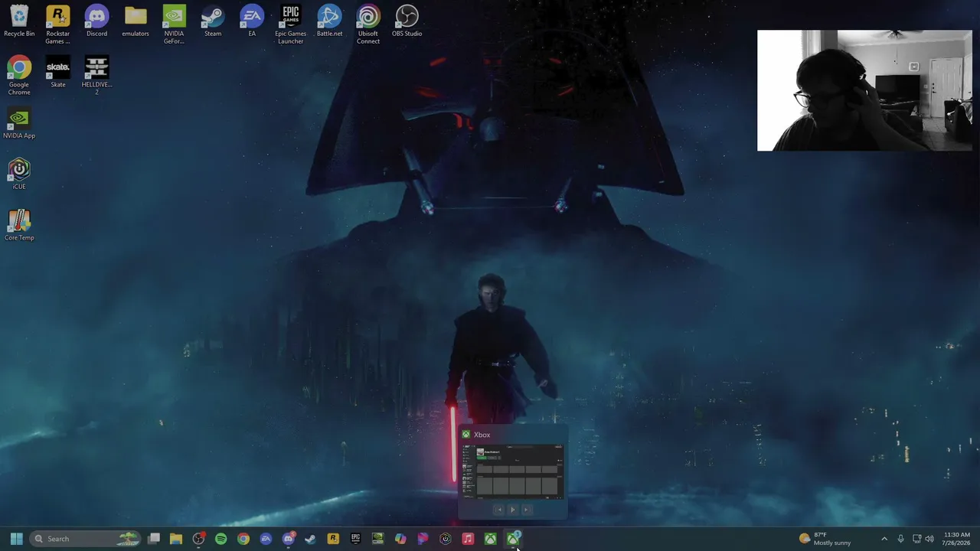Select the Recycle Bin desktop icon
Viewport: 980px width, 551px height.
pos(19,21)
